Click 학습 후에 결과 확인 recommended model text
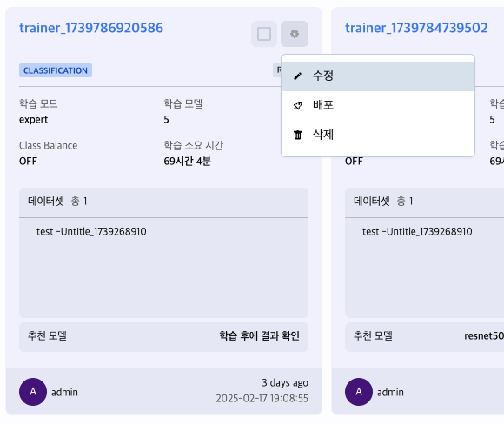 pos(260,335)
